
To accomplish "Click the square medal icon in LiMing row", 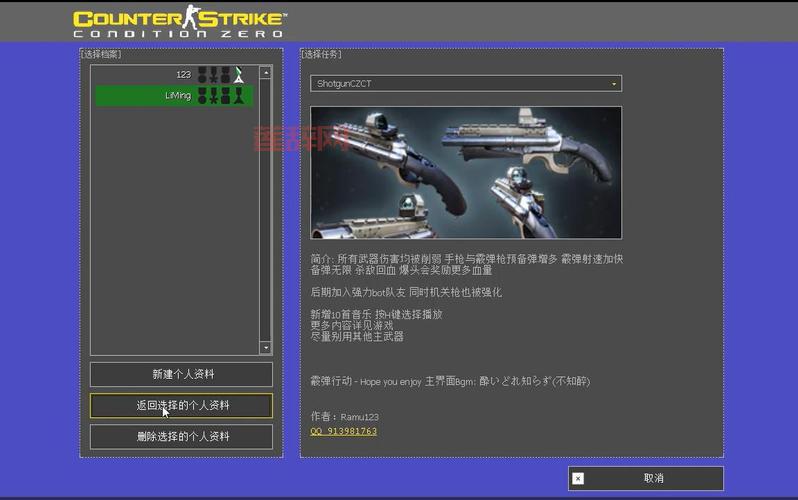I will [x=225, y=95].
